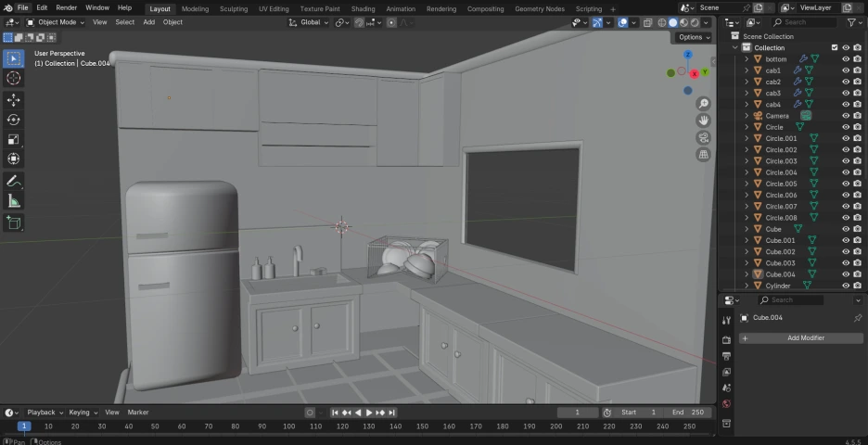The height and width of the screenshot is (445, 868).
Task: Hide the bottom object in viewport
Action: (x=846, y=58)
